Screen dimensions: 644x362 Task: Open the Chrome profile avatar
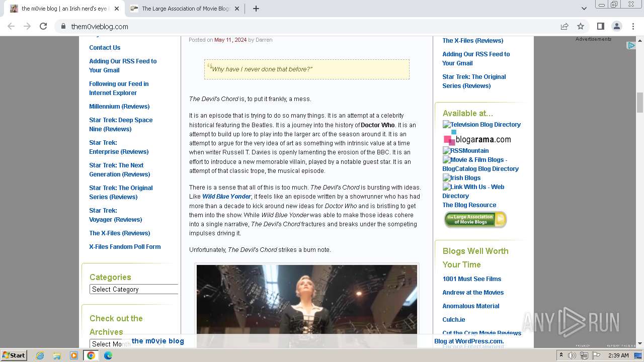click(617, 26)
